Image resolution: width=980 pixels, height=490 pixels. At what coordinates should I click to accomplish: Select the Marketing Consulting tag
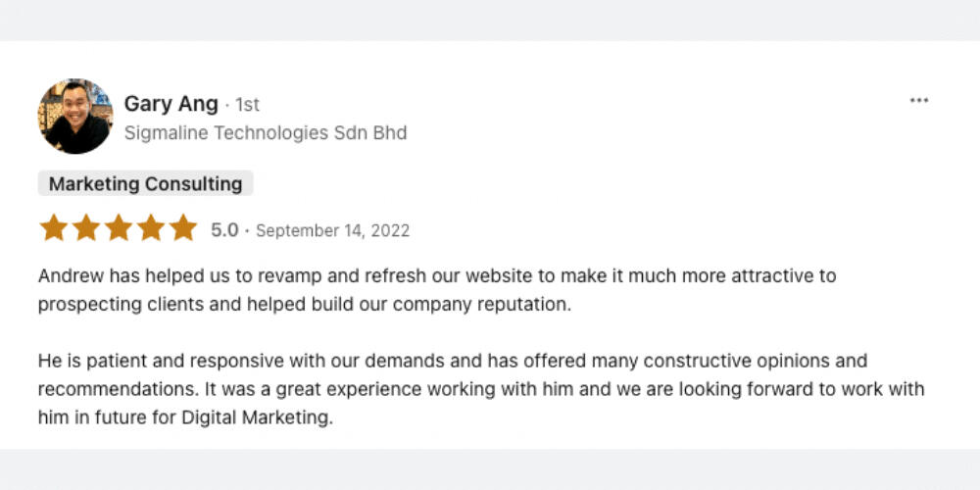(145, 183)
